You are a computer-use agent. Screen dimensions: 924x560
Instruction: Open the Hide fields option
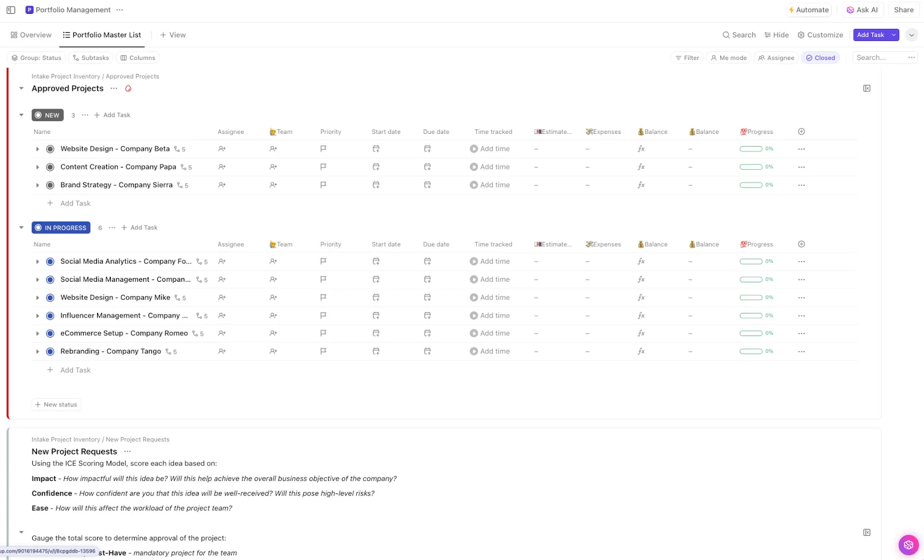(777, 35)
